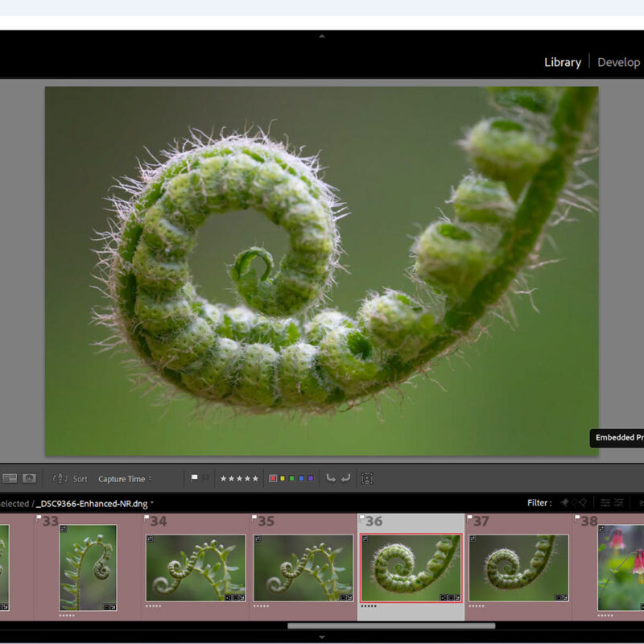Select the Library module tab

pos(562,62)
